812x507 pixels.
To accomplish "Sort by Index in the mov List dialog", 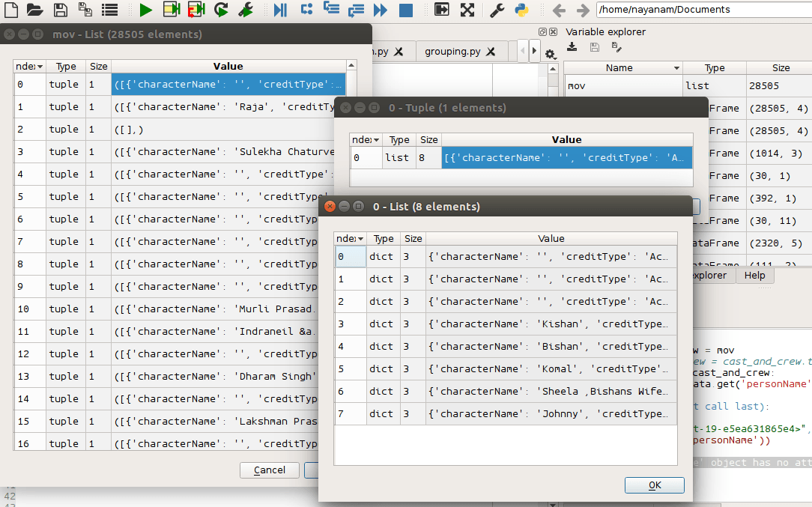I will coord(30,67).
